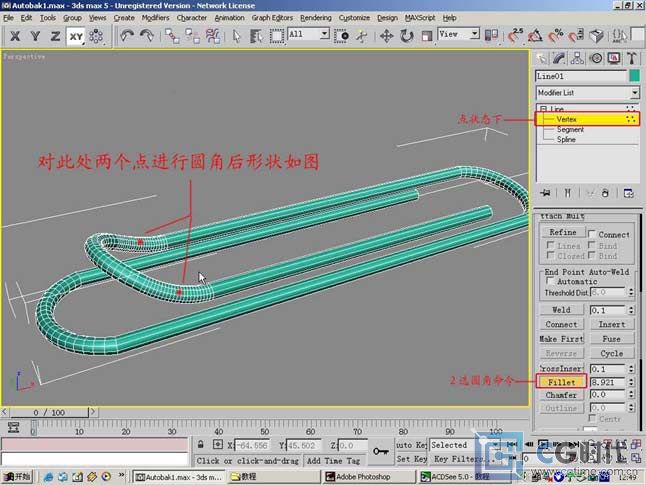Click the Chamfer button
Image resolution: width=646 pixels, height=485 pixels.
[x=562, y=395]
